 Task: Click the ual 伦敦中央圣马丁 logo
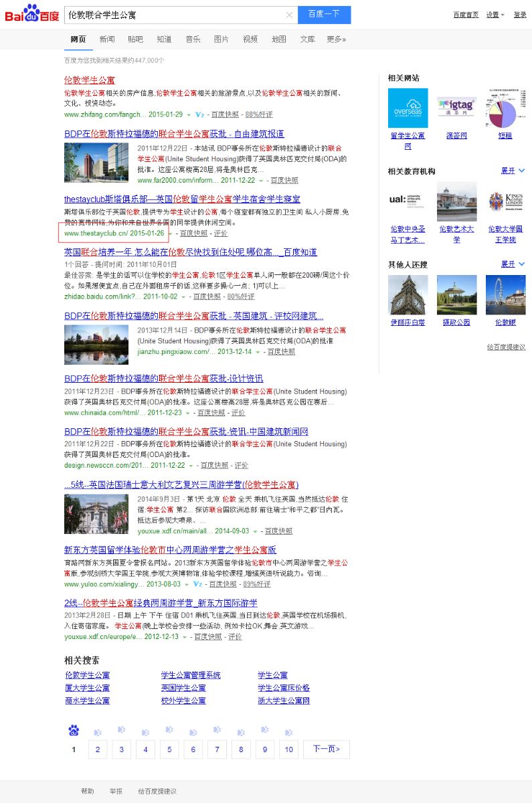point(408,201)
